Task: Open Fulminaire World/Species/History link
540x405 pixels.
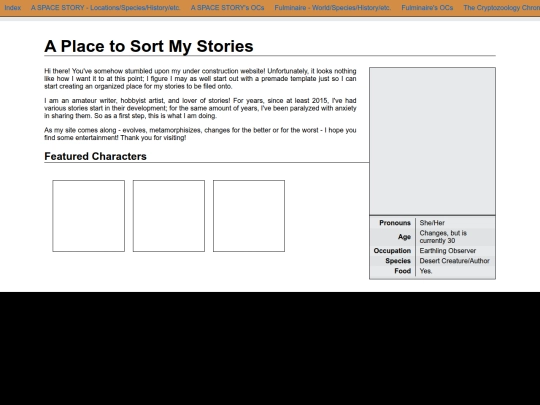Action: [333, 8]
